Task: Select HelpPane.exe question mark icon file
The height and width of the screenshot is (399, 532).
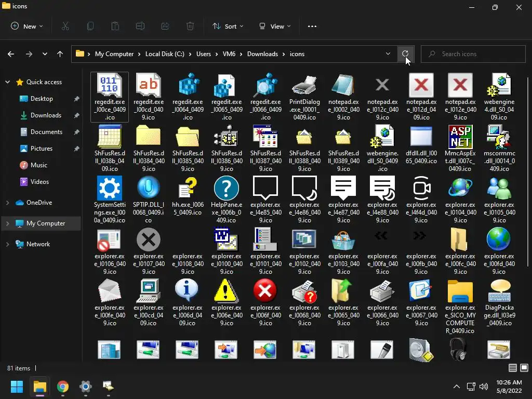Action: coord(227,199)
